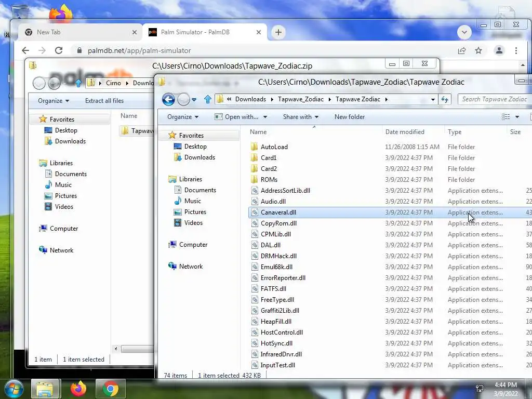
Task: Select the AddressSortLib.dll file icon
Action: click(x=255, y=191)
